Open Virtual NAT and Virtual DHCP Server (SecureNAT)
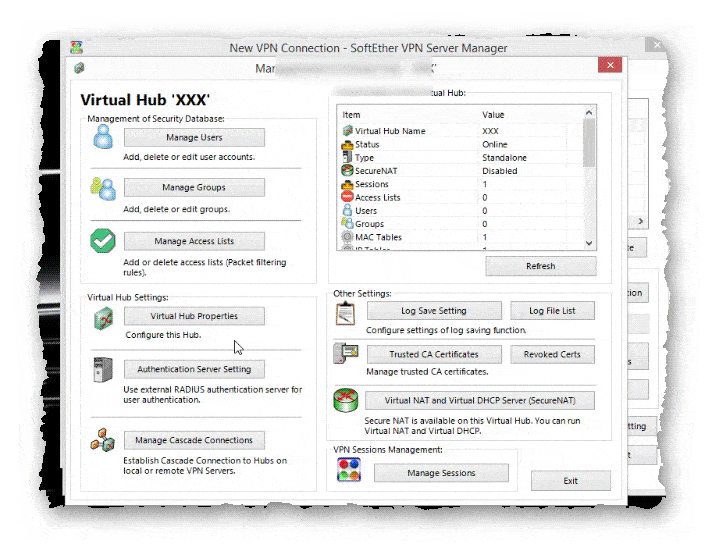This screenshot has width=704, height=544. pos(480,400)
